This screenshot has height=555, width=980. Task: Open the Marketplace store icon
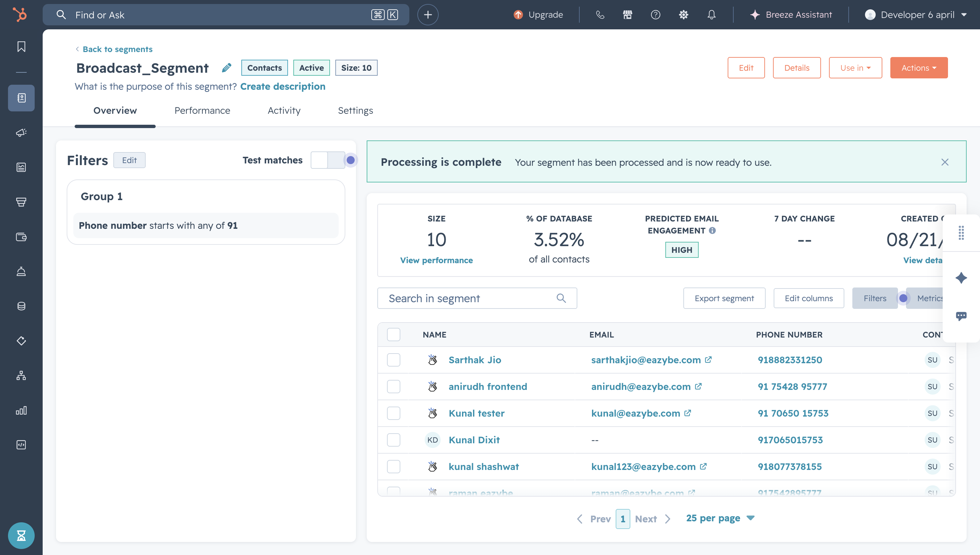click(628, 14)
